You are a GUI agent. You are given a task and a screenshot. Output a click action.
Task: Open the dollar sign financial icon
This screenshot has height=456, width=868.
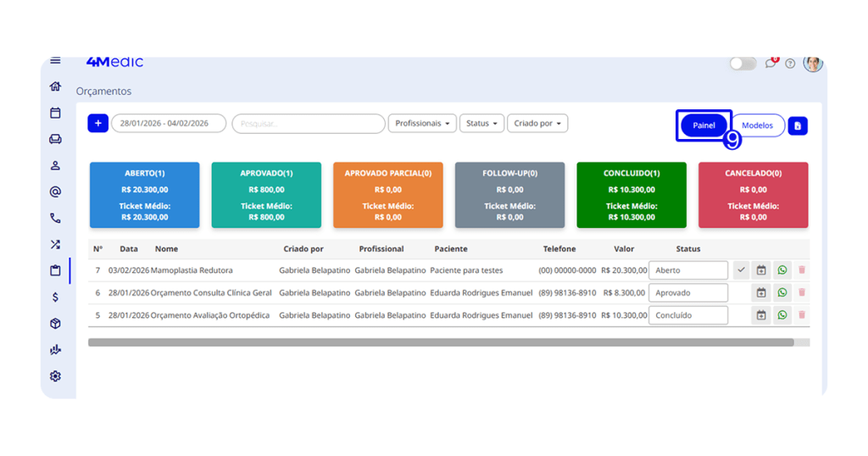click(x=55, y=298)
